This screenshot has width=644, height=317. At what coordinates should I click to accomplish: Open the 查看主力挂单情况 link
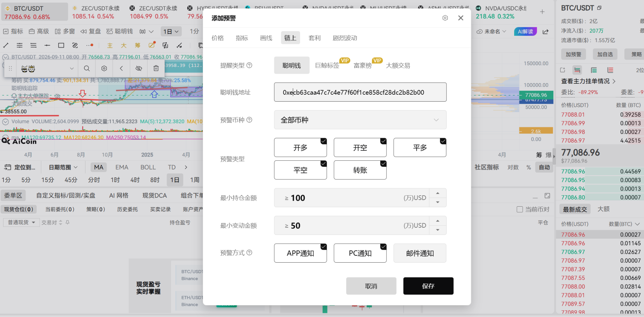tap(588, 81)
